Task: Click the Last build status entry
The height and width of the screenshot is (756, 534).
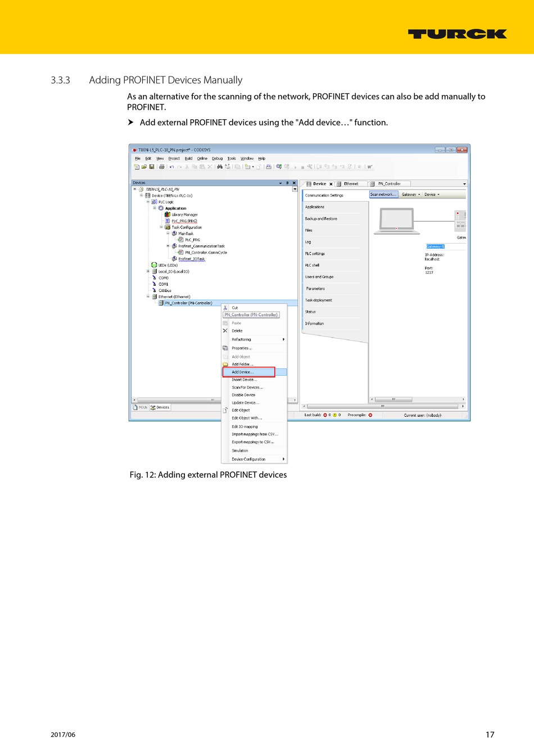Action: [323, 415]
